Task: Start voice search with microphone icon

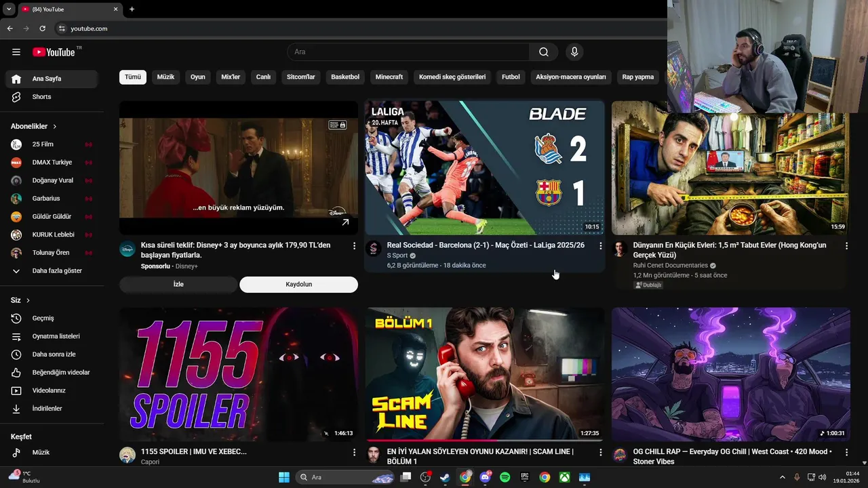Action: [x=574, y=52]
